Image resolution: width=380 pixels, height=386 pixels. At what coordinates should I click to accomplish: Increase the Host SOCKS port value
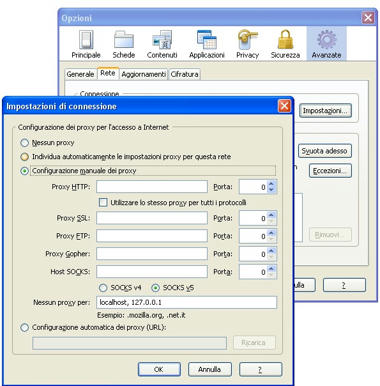(x=272, y=269)
